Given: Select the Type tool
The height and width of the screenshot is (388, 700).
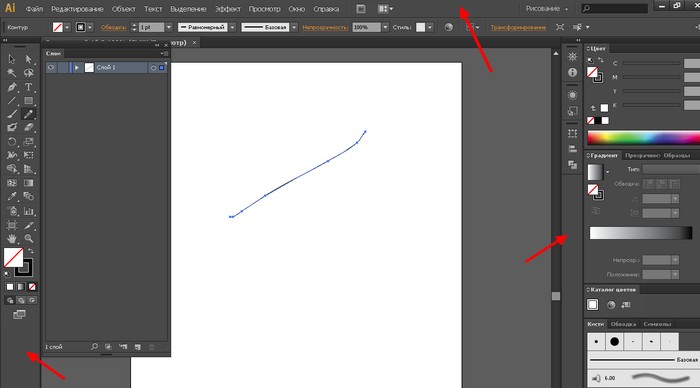Looking at the screenshot, I should click(x=29, y=87).
